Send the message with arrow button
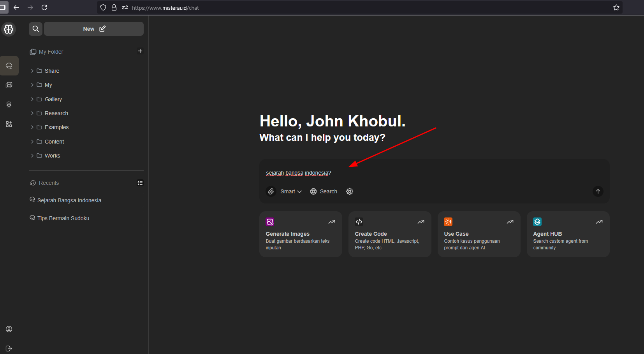The width and height of the screenshot is (644, 354). pyautogui.click(x=598, y=191)
